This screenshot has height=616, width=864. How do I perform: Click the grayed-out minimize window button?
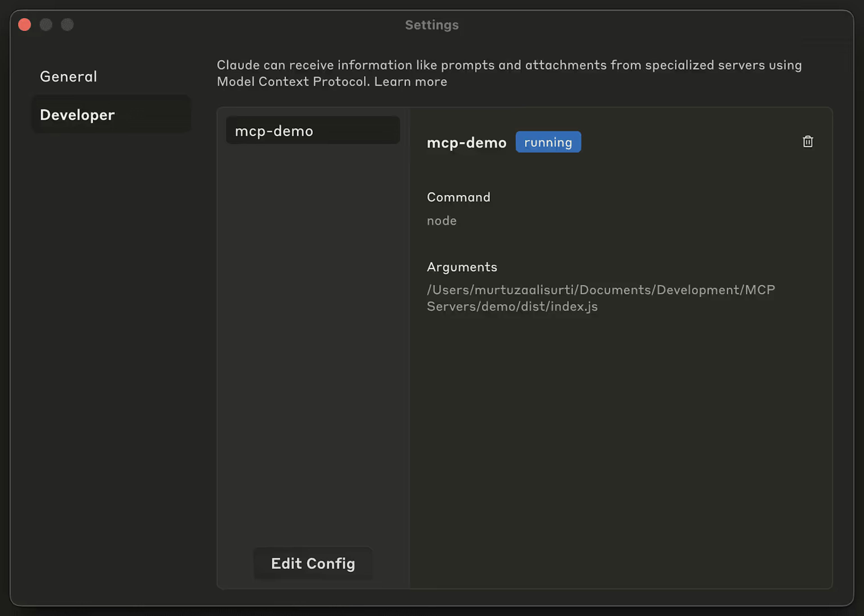tap(46, 25)
